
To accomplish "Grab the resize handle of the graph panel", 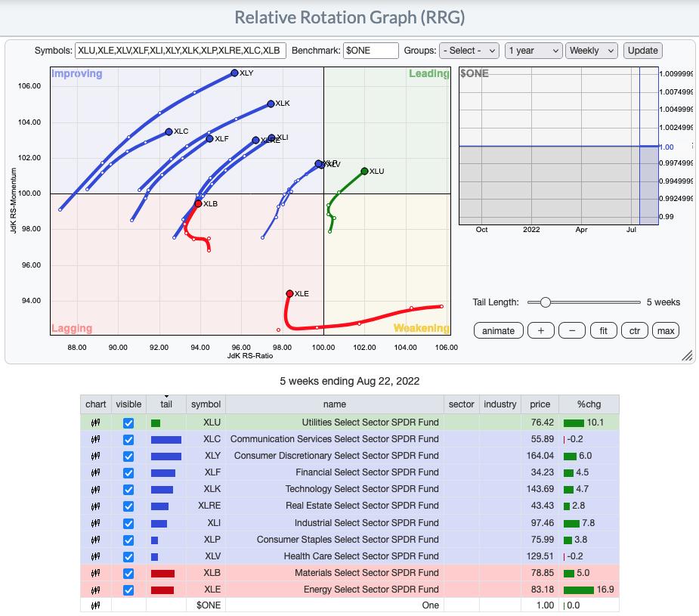I will (688, 355).
